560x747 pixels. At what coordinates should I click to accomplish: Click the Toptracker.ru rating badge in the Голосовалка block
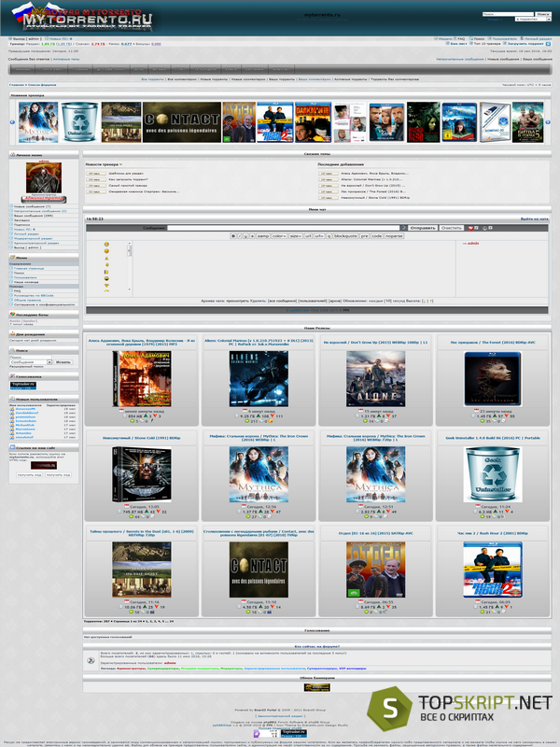pyautogui.click(x=22, y=386)
